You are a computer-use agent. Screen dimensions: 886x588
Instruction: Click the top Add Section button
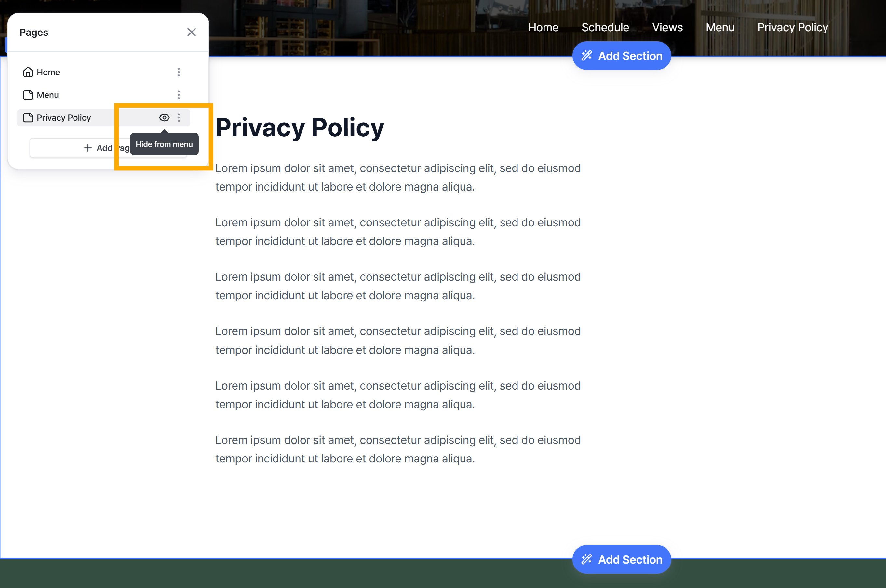click(621, 56)
